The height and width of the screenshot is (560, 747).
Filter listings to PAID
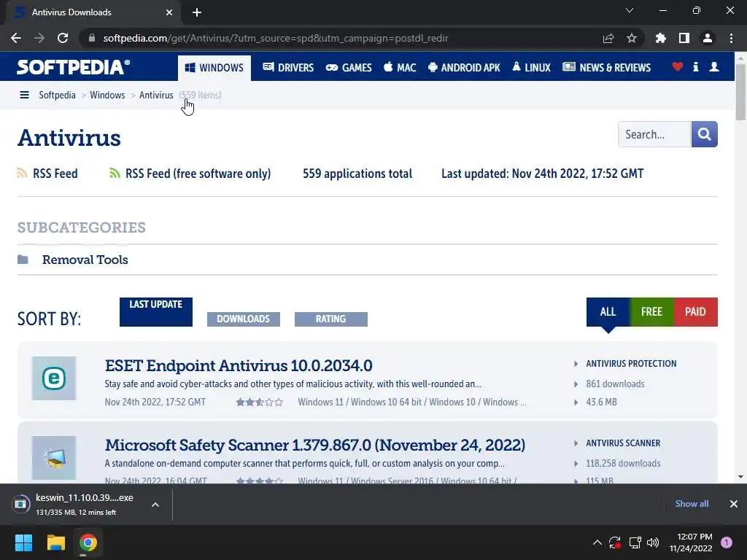coord(695,312)
